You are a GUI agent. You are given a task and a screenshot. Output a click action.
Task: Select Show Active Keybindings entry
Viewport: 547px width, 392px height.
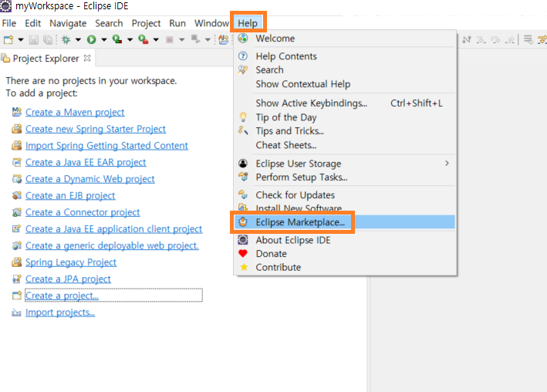click(345, 103)
